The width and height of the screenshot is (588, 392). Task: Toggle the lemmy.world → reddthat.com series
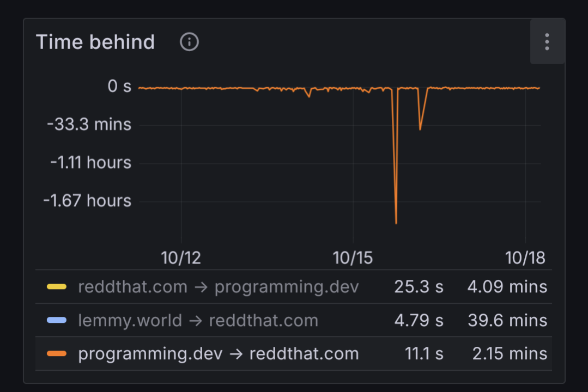pyautogui.click(x=198, y=320)
